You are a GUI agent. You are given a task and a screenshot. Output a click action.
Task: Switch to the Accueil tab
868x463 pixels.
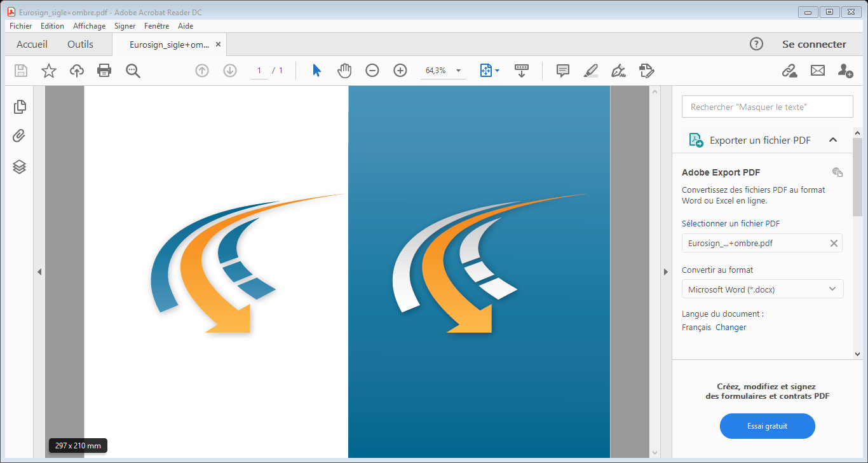tap(32, 45)
